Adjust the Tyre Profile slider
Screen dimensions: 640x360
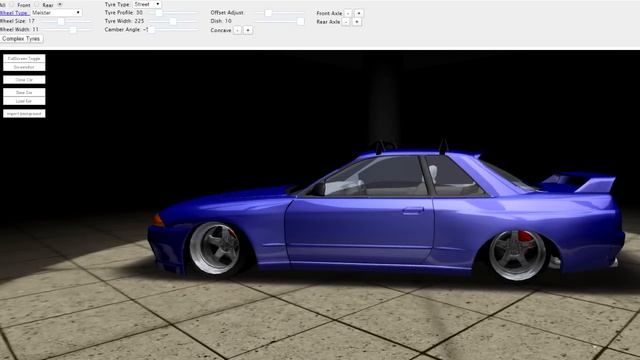click(172, 13)
